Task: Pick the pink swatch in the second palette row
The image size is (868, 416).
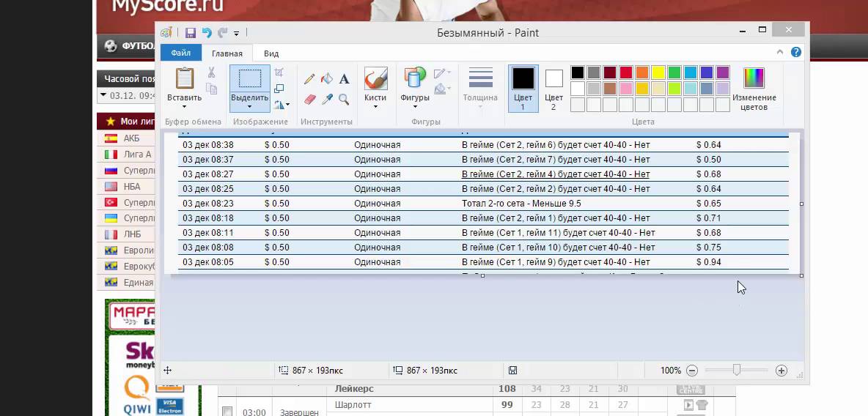Action: (625, 89)
